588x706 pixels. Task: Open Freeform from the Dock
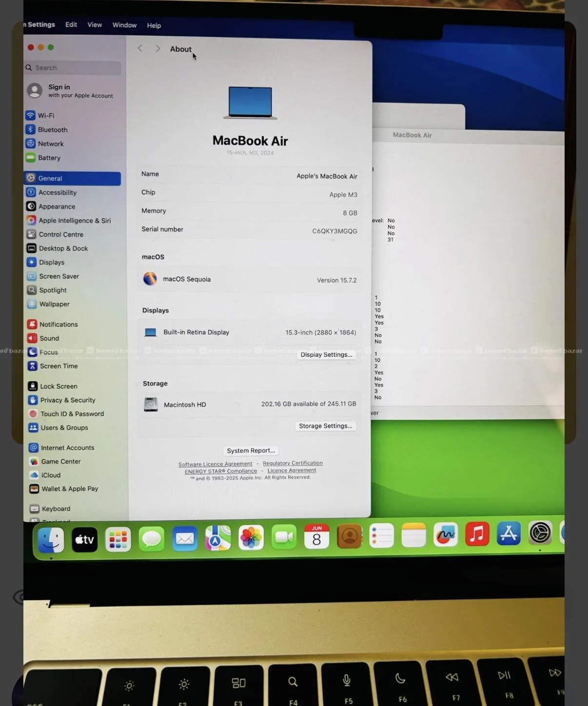[x=445, y=534]
